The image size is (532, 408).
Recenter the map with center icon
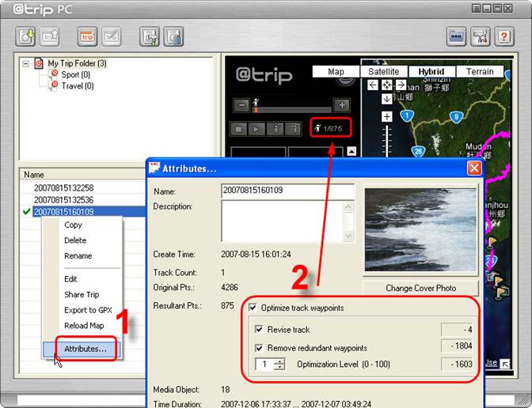pyautogui.click(x=387, y=85)
